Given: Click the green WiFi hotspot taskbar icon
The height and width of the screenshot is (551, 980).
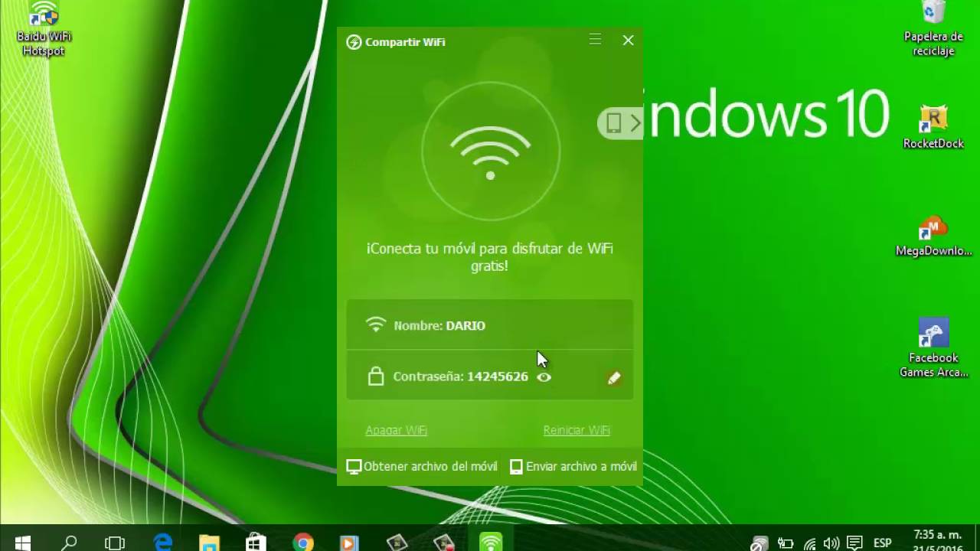Looking at the screenshot, I should [491, 543].
